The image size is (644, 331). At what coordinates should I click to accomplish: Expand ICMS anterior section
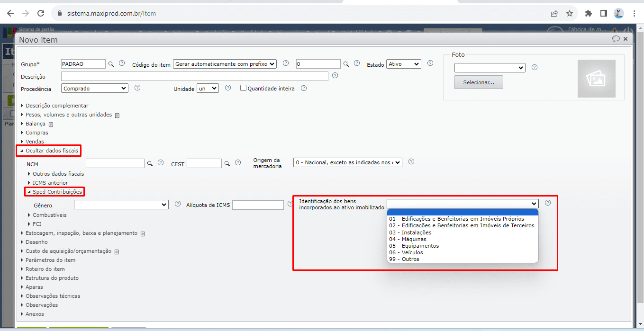(x=47, y=183)
